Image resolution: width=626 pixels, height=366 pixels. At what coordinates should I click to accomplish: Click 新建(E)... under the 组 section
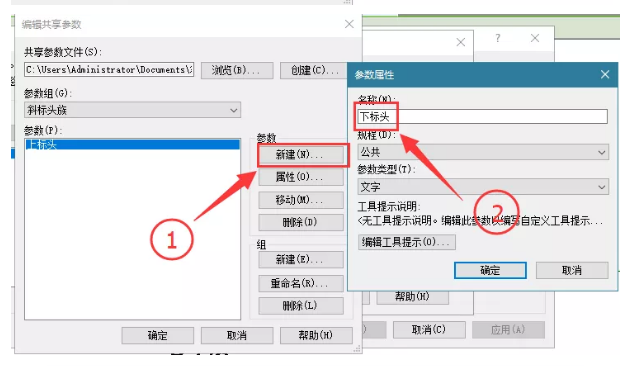[x=301, y=260]
